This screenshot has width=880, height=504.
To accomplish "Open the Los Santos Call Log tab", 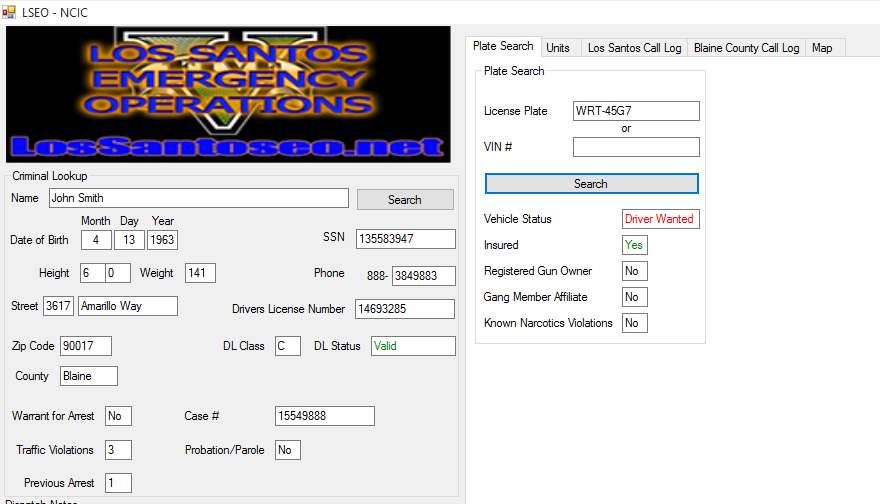I will [634, 48].
